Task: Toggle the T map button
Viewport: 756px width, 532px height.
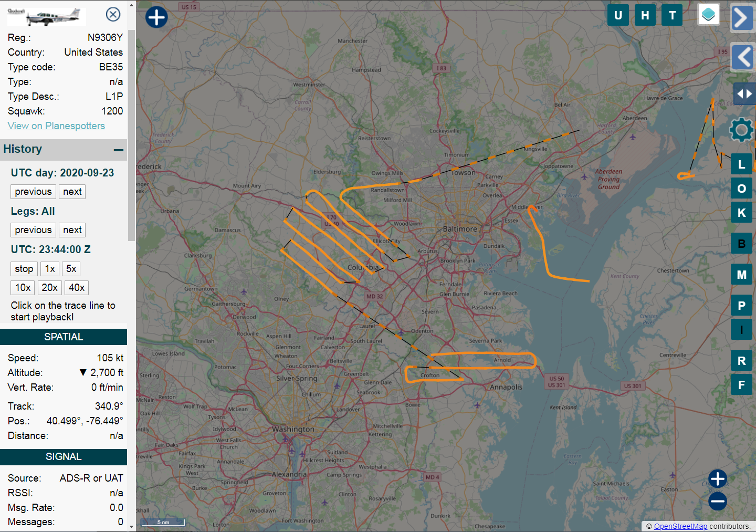Action: pos(672,15)
